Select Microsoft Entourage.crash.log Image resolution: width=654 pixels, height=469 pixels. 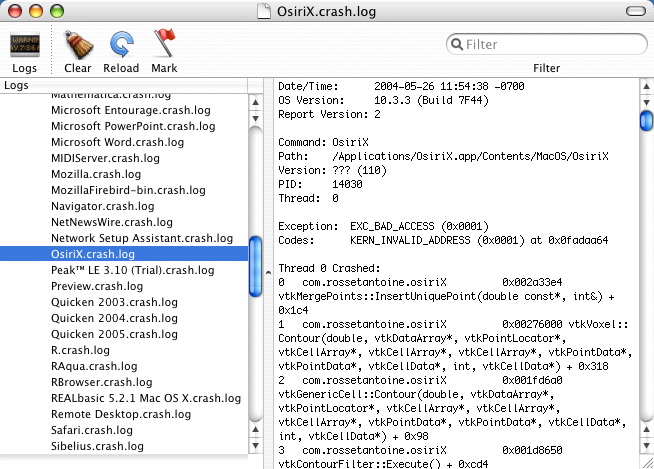click(131, 110)
